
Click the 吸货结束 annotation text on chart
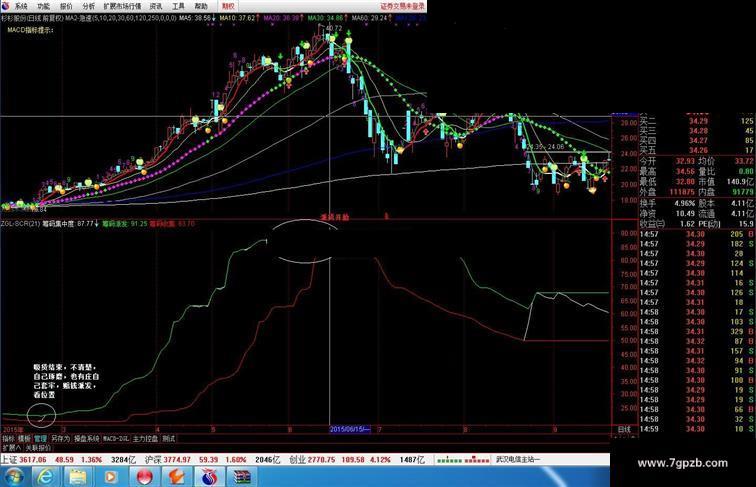click(x=66, y=381)
